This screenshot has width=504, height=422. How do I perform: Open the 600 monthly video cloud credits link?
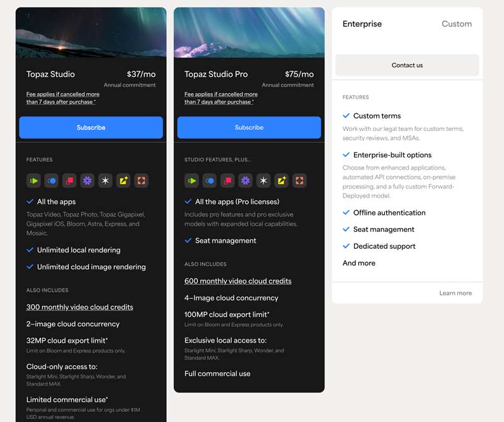pyautogui.click(x=238, y=281)
